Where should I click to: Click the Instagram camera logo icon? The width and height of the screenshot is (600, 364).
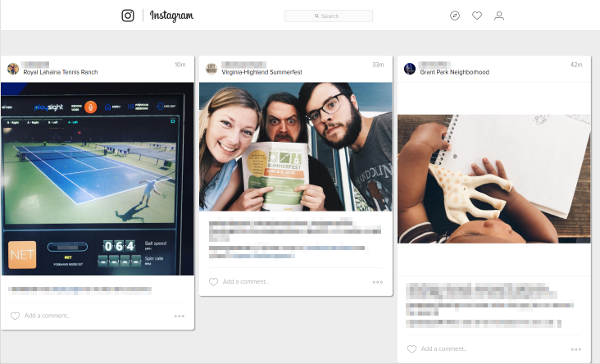(128, 16)
